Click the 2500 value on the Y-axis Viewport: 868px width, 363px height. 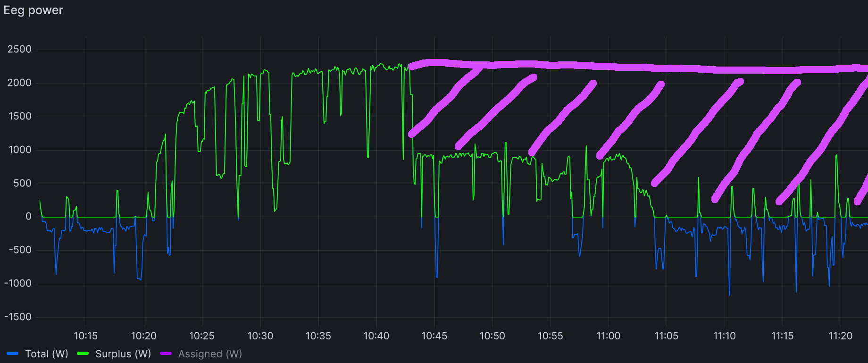pos(19,50)
